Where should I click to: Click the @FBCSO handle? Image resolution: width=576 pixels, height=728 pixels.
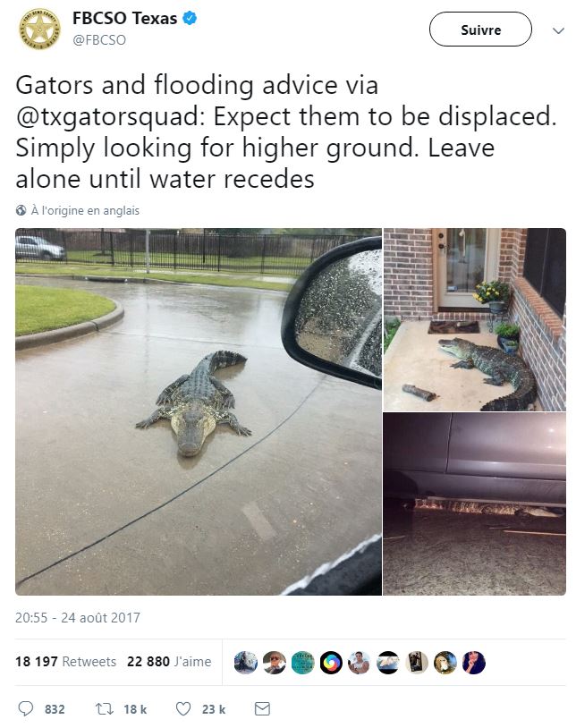pos(99,40)
